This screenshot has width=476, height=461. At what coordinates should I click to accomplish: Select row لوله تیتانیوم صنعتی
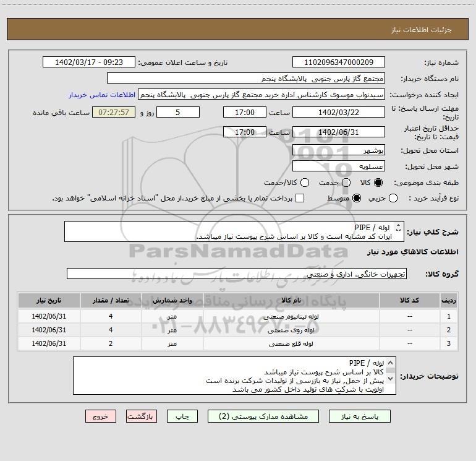[238, 316]
